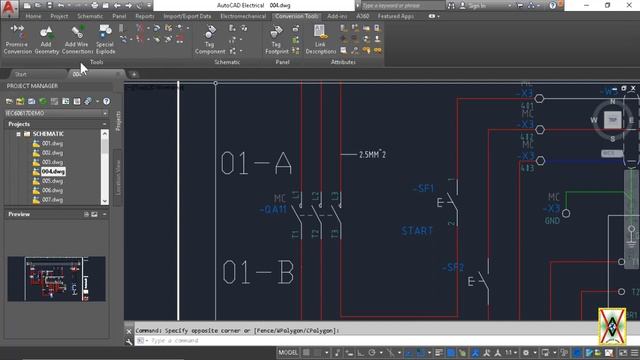The width and height of the screenshot is (640, 360).
Task: Go to previous project drawing arrow
Action: point(117,6)
